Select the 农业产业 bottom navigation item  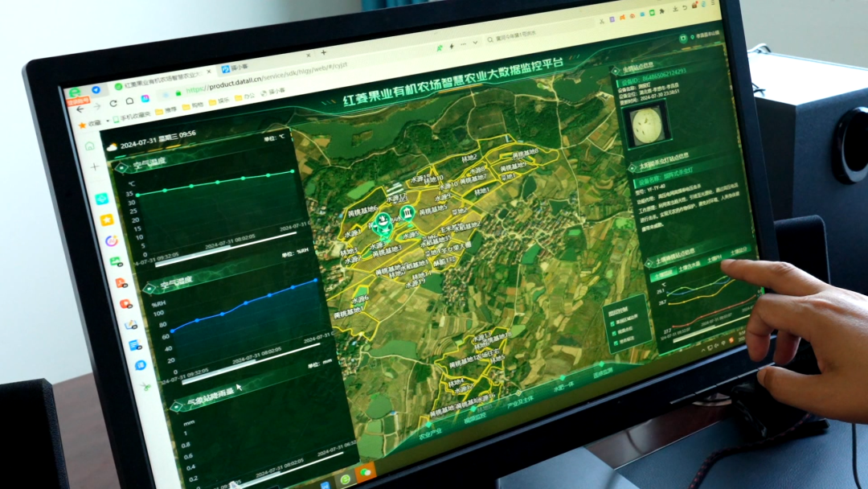(x=430, y=434)
